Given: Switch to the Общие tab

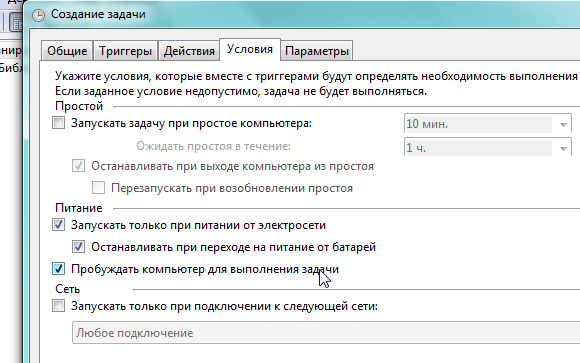Looking at the screenshot, I should click(x=67, y=51).
